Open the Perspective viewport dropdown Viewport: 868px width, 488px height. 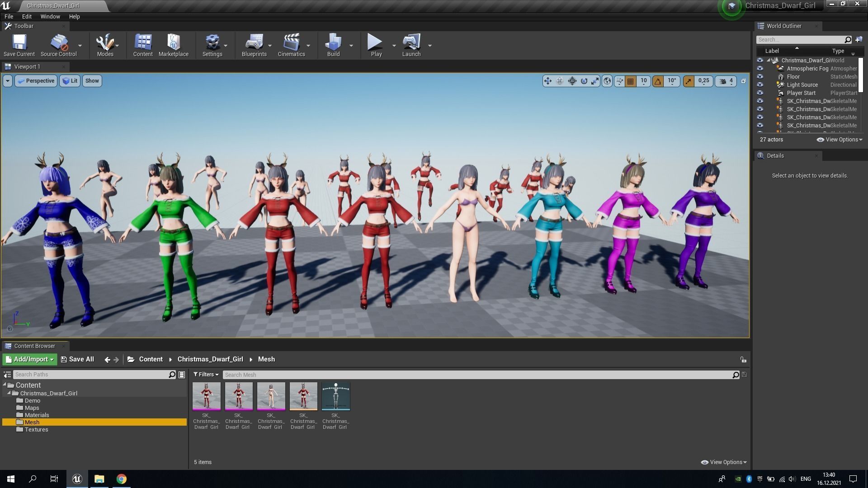point(36,80)
